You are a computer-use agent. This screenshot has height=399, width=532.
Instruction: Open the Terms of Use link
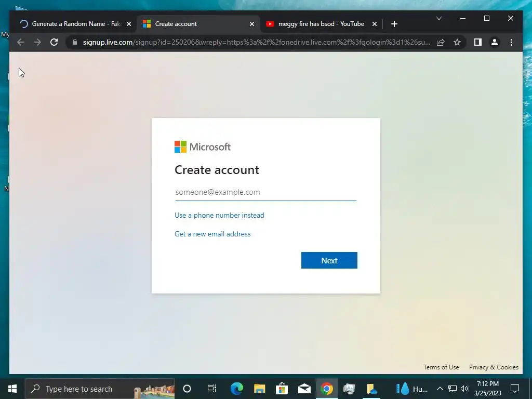(441, 367)
